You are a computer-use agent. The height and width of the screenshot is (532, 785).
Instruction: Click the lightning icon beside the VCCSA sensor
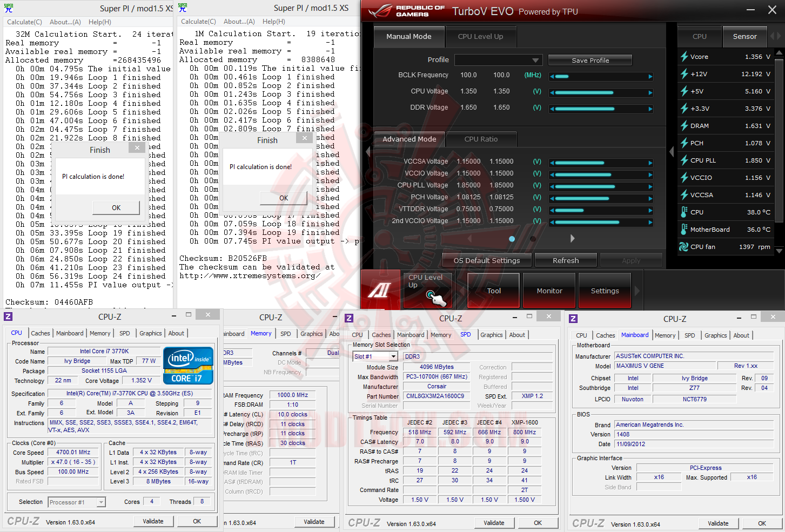coord(685,195)
